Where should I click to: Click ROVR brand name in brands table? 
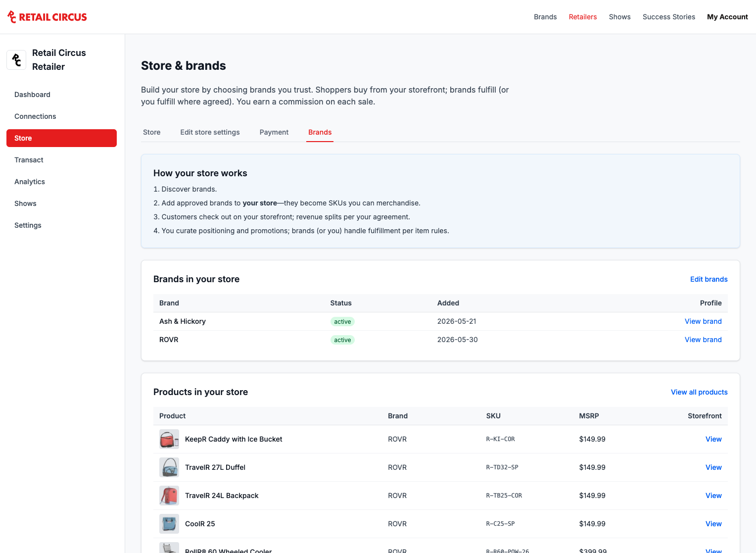coord(169,340)
